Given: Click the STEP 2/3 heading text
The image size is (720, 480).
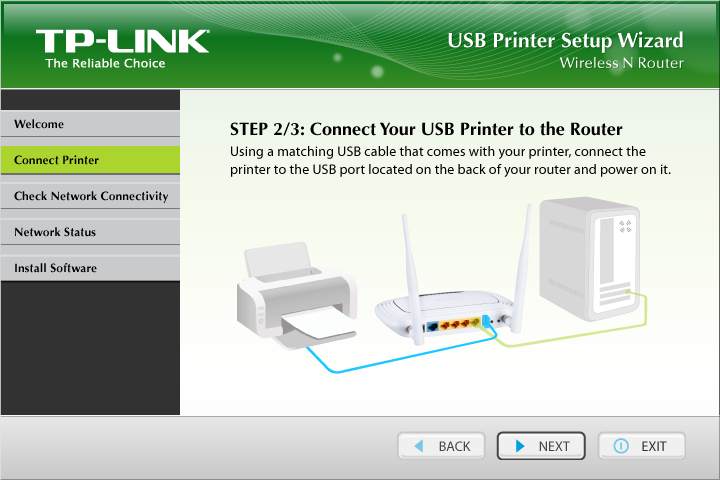Looking at the screenshot, I should 426,130.
